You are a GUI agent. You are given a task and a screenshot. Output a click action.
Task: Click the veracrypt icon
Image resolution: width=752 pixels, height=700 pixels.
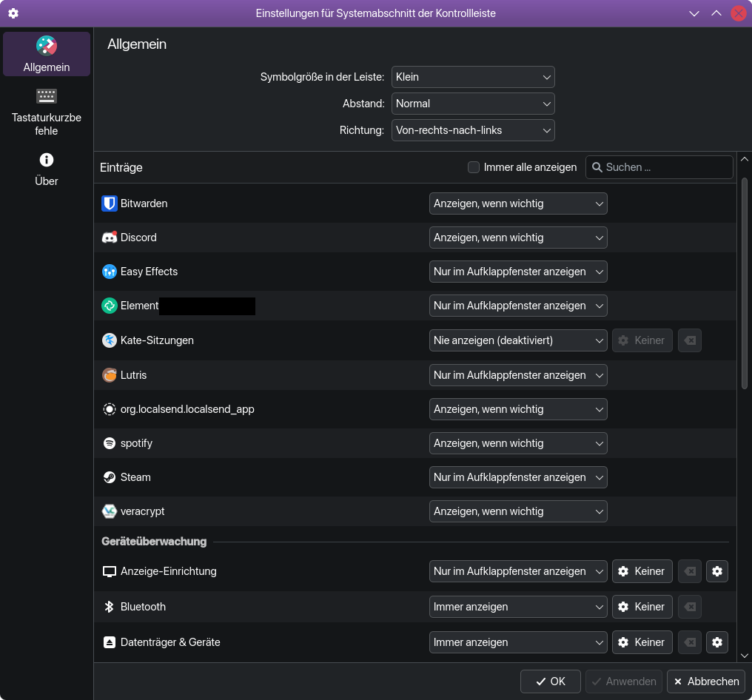[x=110, y=511]
